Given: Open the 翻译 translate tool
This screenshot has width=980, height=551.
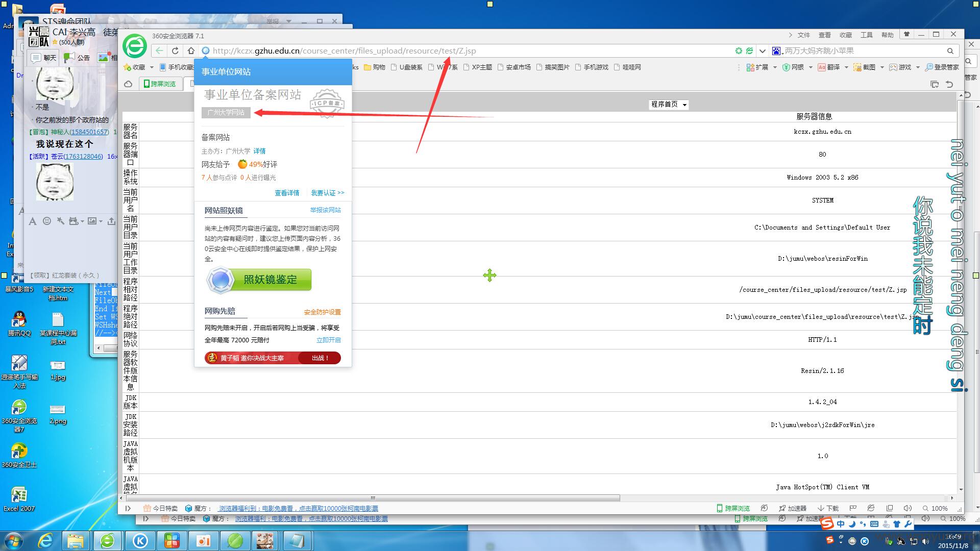Looking at the screenshot, I should click(x=829, y=67).
